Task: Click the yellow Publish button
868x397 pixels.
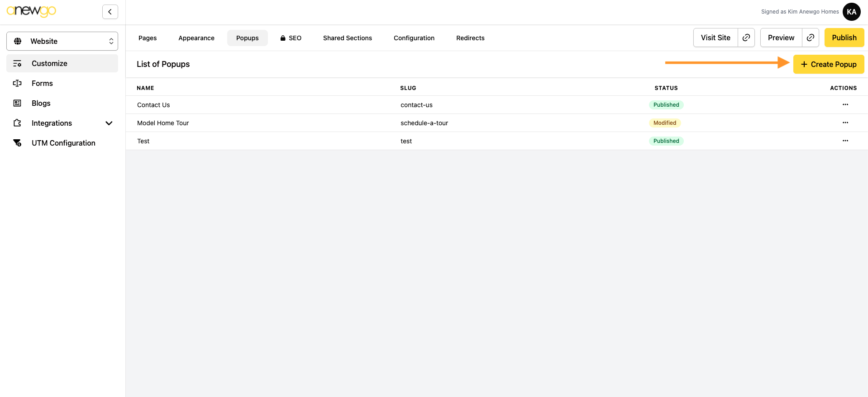Action: coord(844,38)
